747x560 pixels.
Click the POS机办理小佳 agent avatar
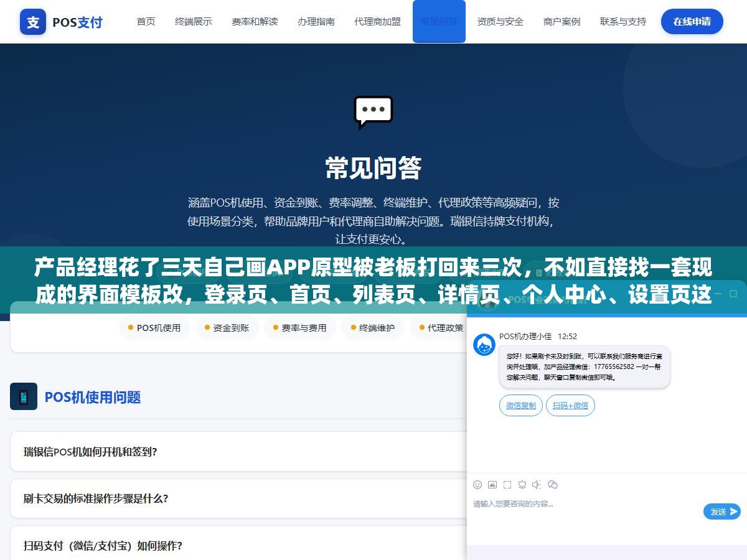(x=484, y=345)
